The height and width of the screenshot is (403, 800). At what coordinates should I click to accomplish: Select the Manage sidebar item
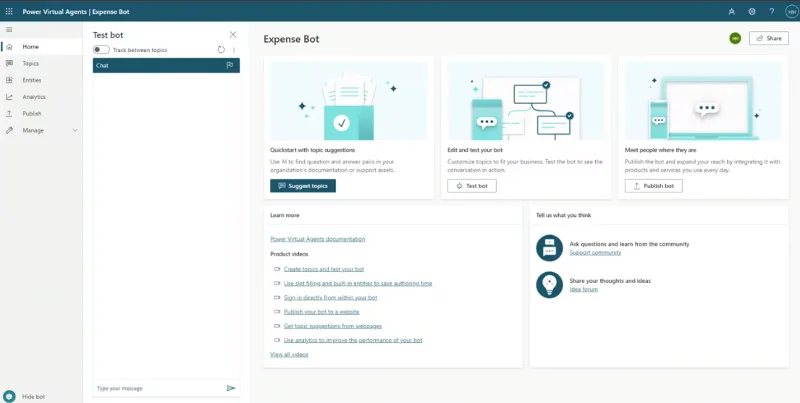pos(41,131)
